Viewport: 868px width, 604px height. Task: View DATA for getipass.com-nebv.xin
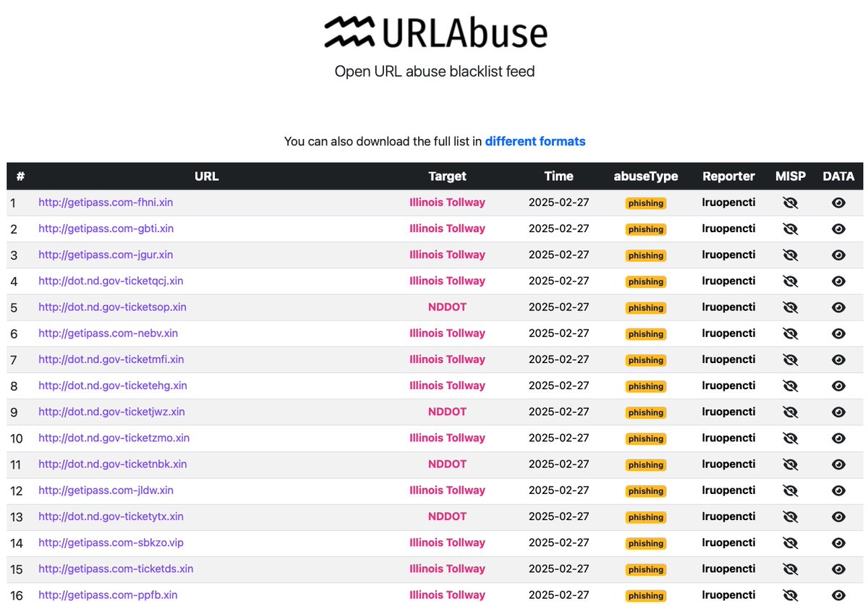point(838,333)
